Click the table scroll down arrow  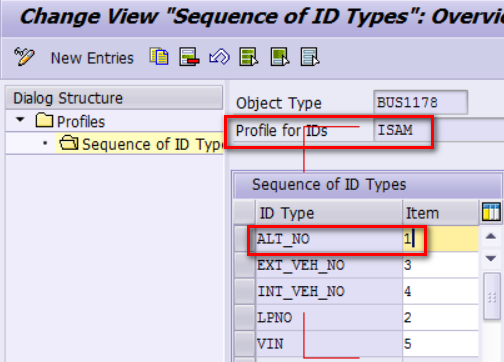(491, 258)
